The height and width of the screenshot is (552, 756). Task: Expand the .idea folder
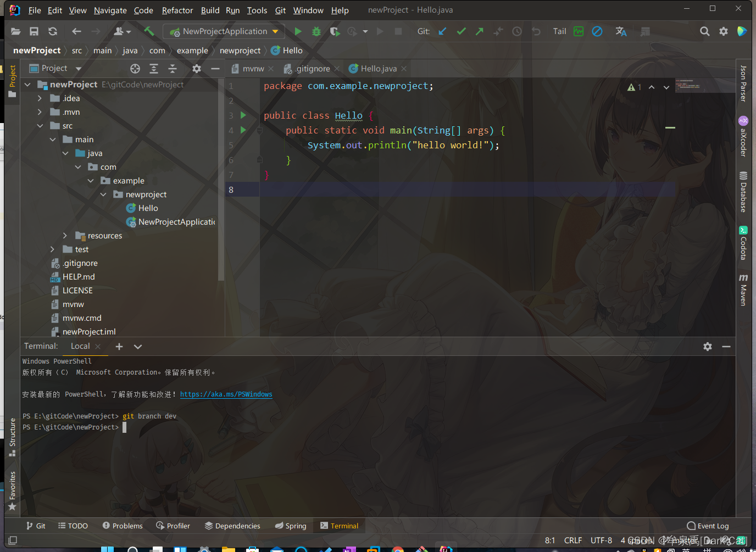(40, 98)
